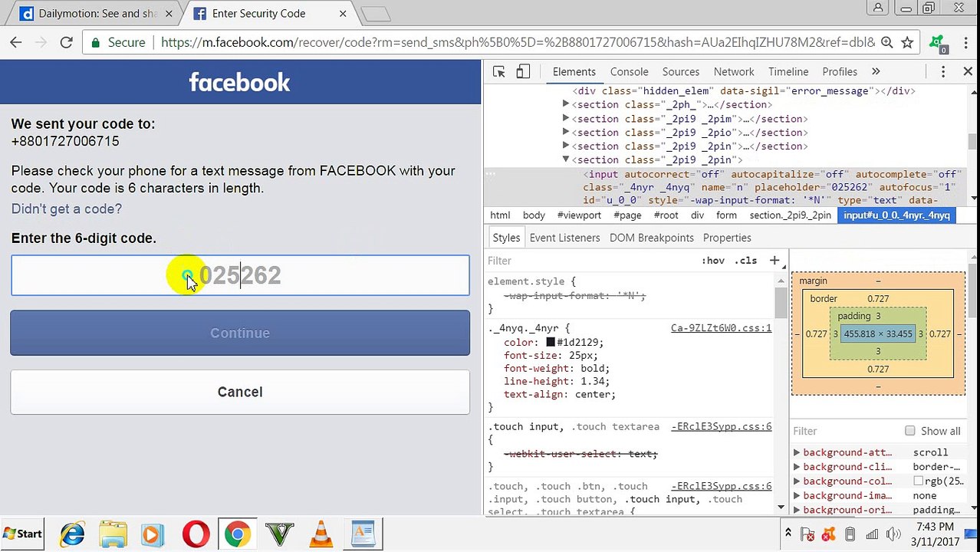Launch GTA V from the taskbar

pos(280,534)
